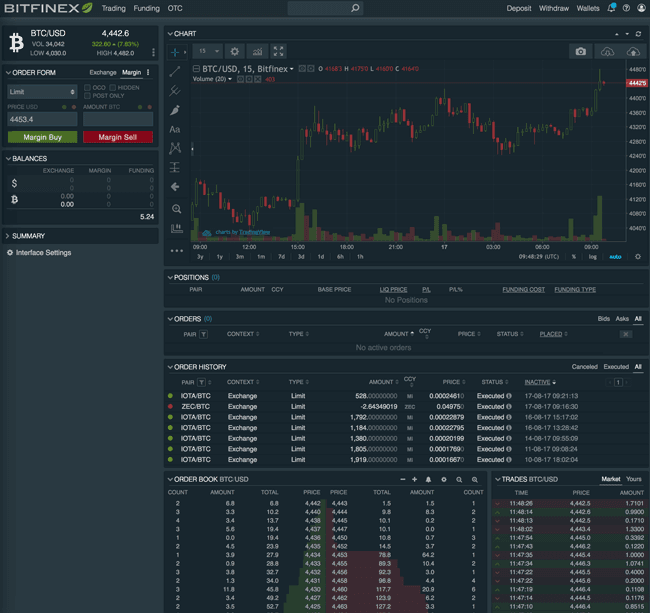
Task: Collapse the ORDER FORM panel
Action: click(8, 73)
